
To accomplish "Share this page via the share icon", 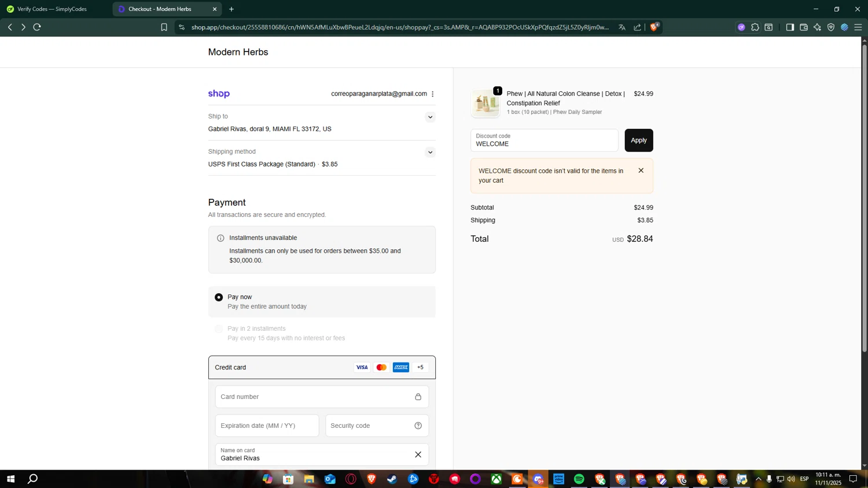I will coord(637,27).
